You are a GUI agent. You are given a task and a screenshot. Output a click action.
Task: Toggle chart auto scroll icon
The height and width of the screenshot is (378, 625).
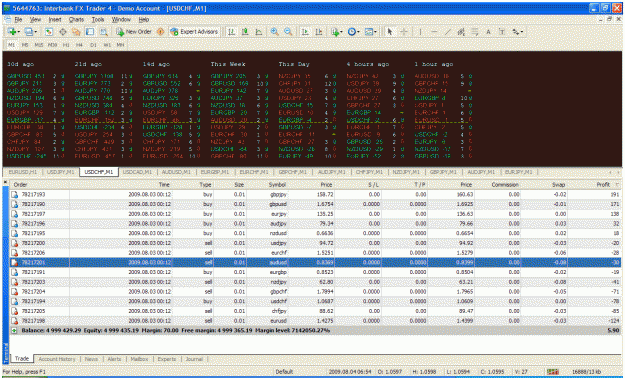(305, 32)
